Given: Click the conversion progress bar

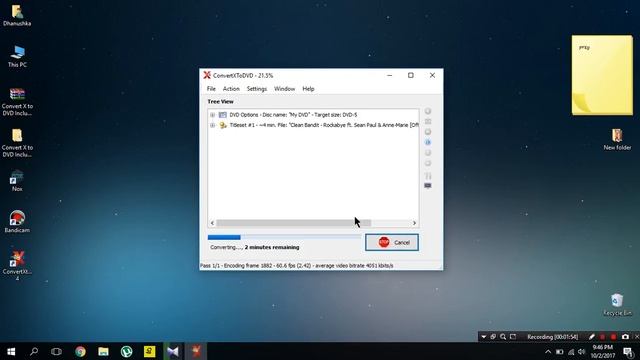Looking at the screenshot, I should [284, 237].
